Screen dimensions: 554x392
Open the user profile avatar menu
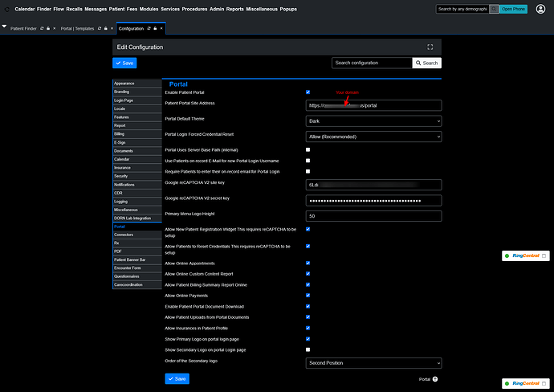click(540, 9)
